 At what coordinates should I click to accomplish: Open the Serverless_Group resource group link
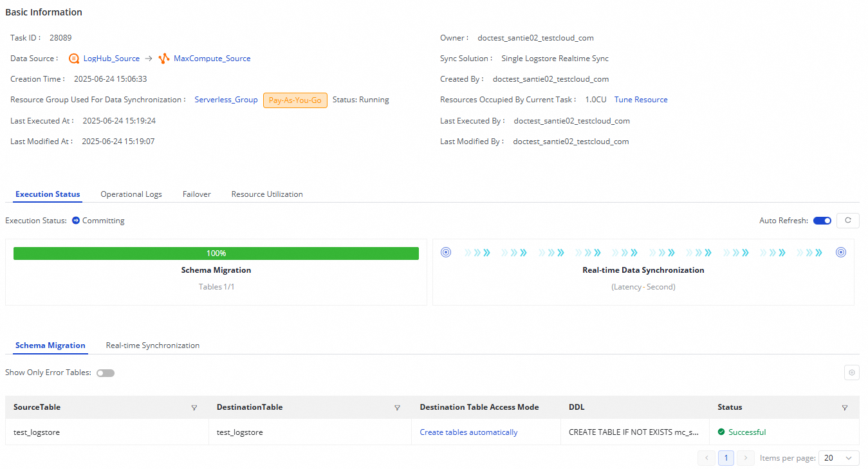(x=226, y=100)
